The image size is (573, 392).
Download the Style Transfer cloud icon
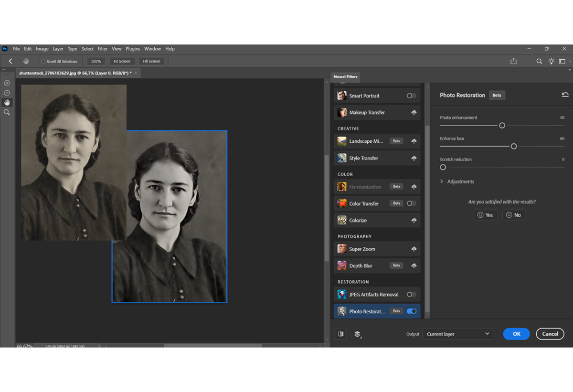[414, 158]
